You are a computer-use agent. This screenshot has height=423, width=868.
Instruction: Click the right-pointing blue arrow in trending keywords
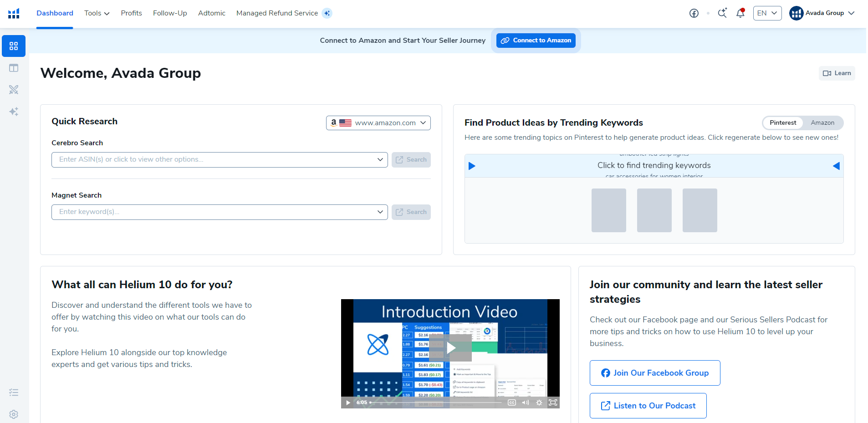click(472, 166)
